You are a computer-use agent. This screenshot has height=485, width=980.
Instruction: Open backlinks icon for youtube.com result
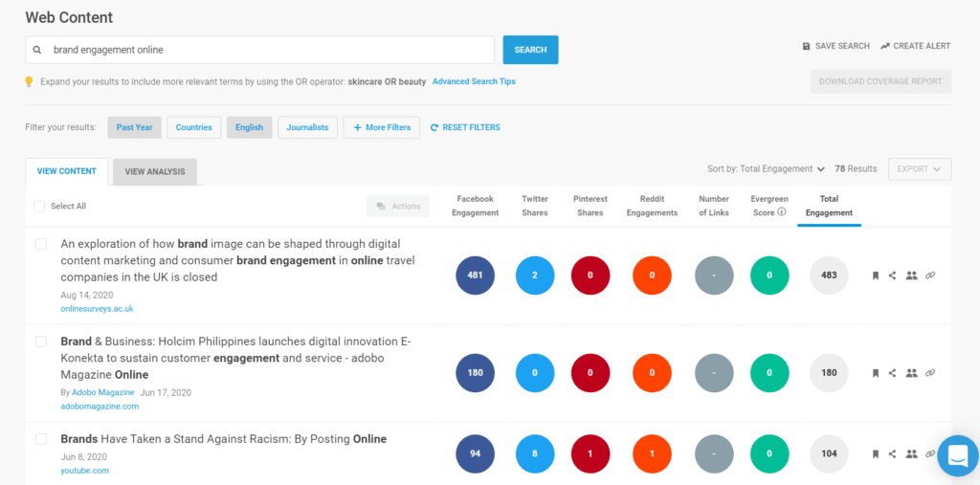pos(930,454)
